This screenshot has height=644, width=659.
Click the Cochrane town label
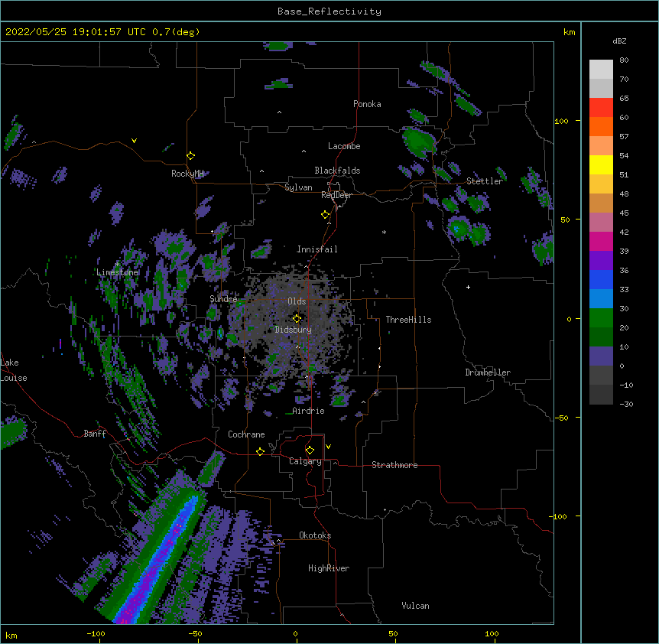pyautogui.click(x=246, y=434)
